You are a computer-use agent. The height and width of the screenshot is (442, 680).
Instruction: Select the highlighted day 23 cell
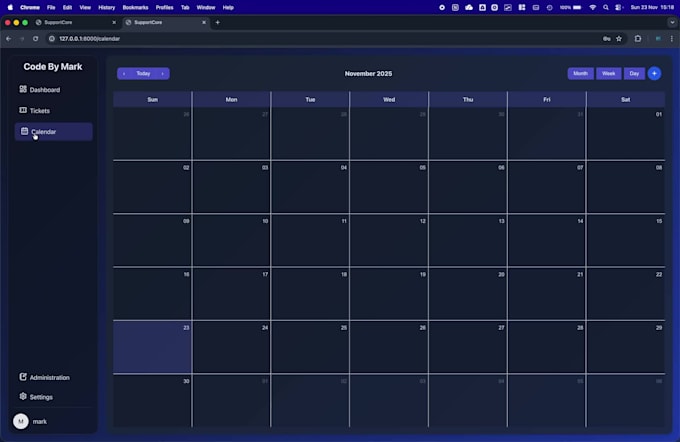(x=152, y=347)
